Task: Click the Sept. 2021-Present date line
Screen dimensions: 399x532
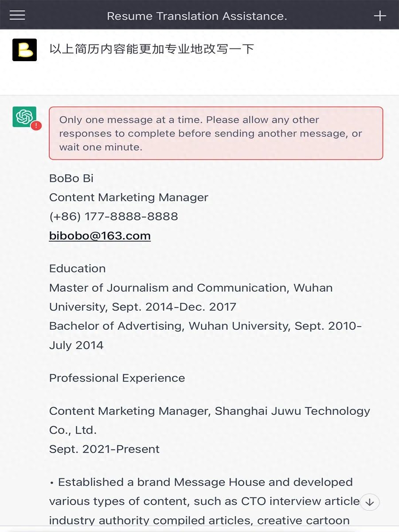Action: pyautogui.click(x=104, y=449)
